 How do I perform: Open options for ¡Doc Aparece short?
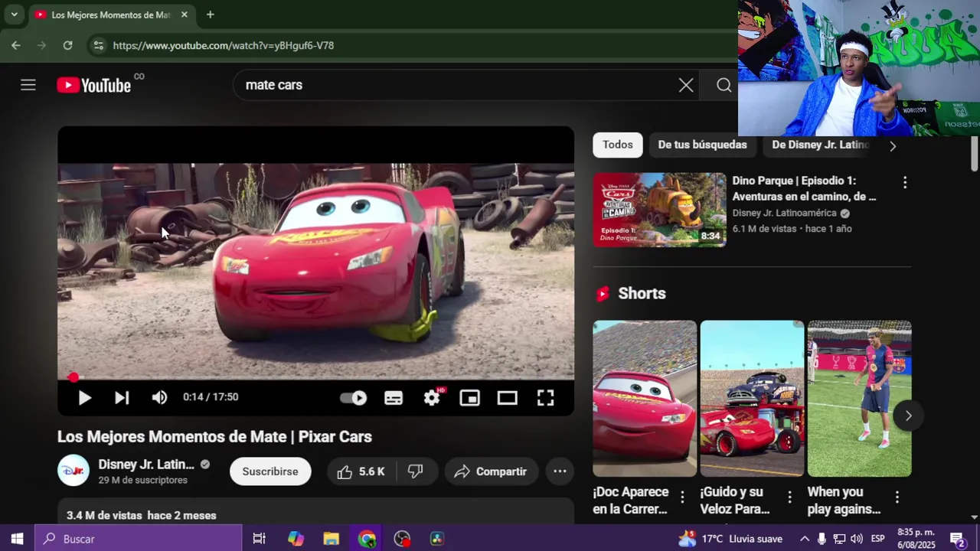(682, 497)
